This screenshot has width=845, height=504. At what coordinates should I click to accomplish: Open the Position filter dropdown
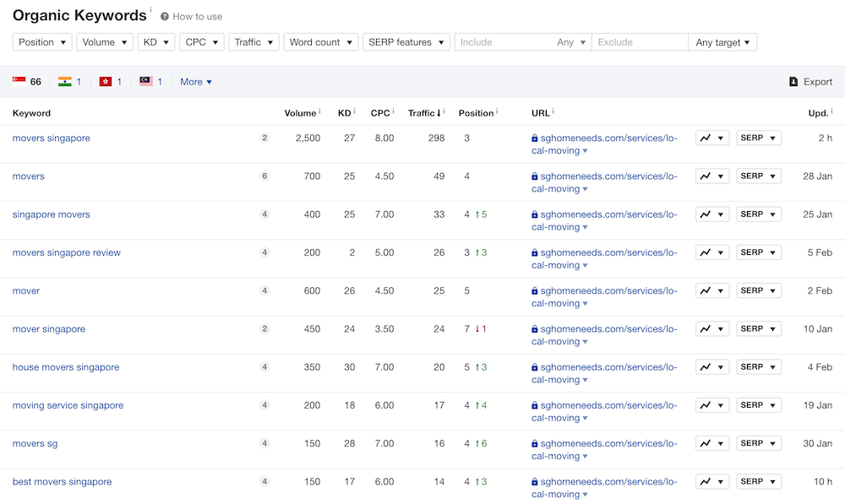pos(42,42)
